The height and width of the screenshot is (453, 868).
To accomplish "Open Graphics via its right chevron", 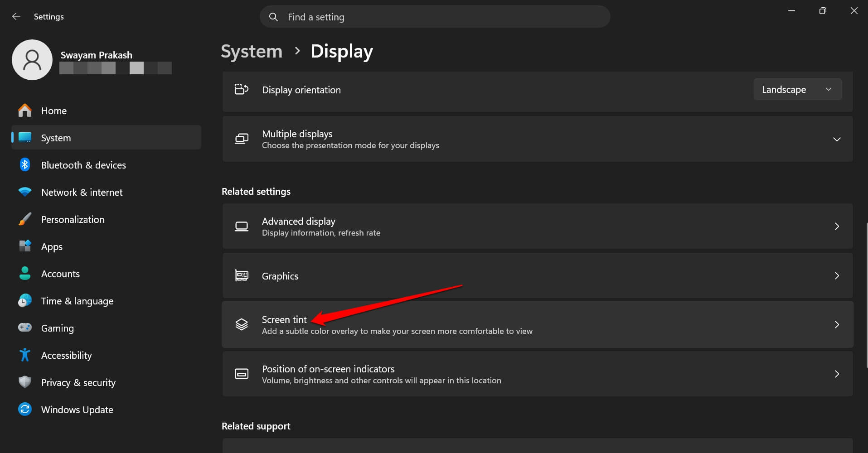I will click(837, 275).
